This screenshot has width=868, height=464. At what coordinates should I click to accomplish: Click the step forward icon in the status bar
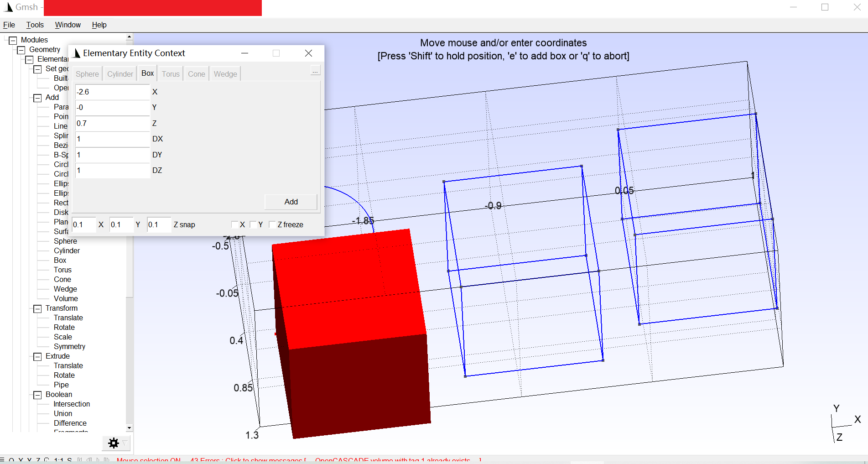coord(107,460)
